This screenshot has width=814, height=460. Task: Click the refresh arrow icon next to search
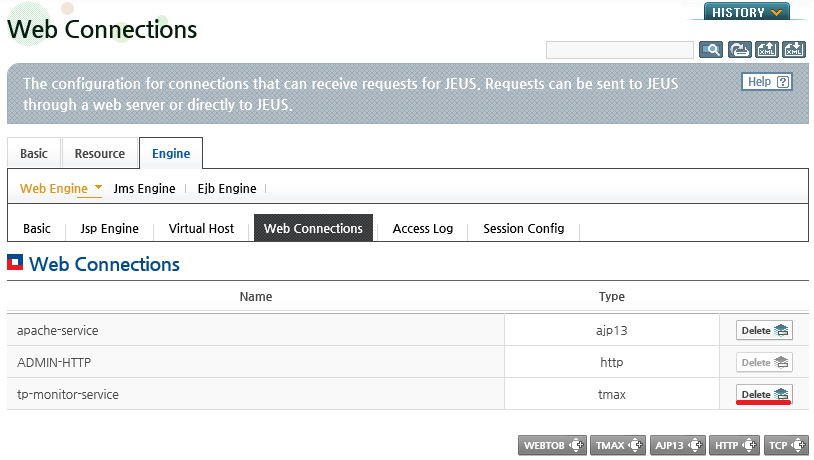[x=739, y=50]
